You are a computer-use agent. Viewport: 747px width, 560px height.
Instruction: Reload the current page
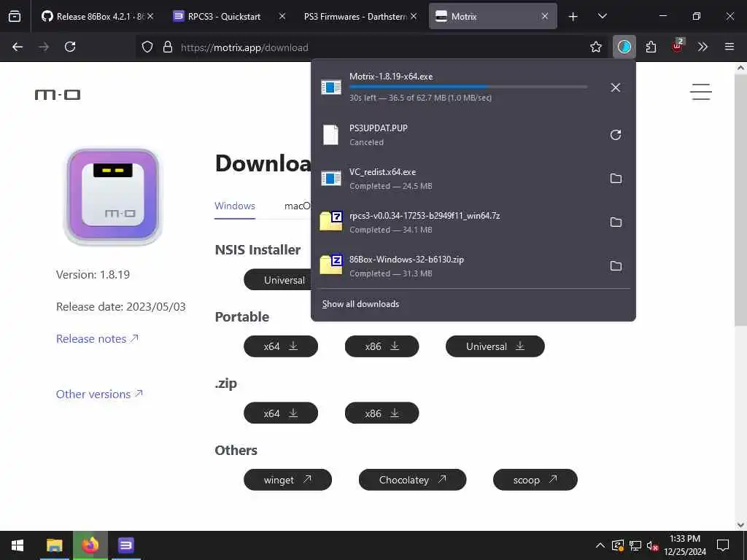pyautogui.click(x=70, y=47)
